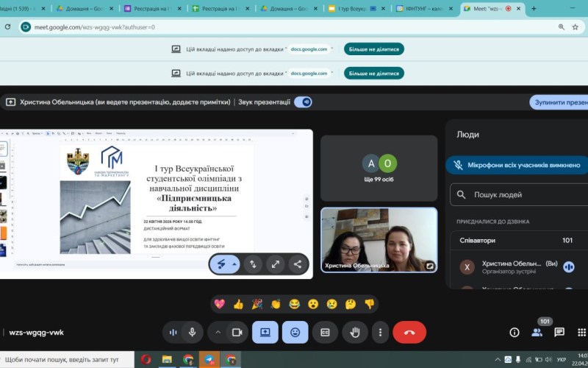Bookmark this page with the star icon
This screenshot has height=368, width=588.
pos(576,27)
